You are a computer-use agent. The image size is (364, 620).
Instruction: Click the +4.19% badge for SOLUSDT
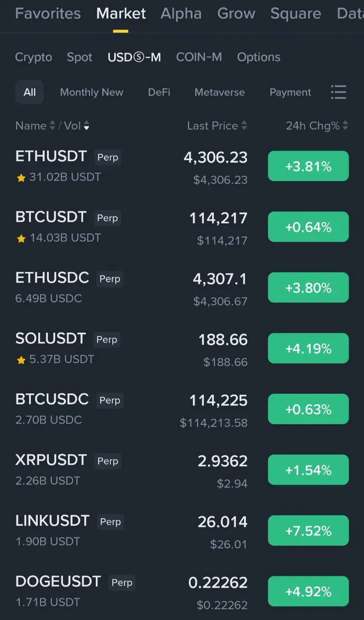pos(308,349)
